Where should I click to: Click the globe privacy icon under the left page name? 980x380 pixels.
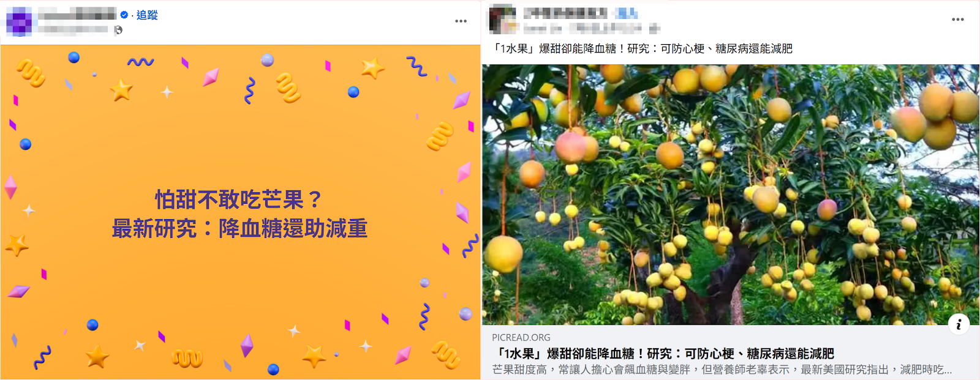point(118,29)
